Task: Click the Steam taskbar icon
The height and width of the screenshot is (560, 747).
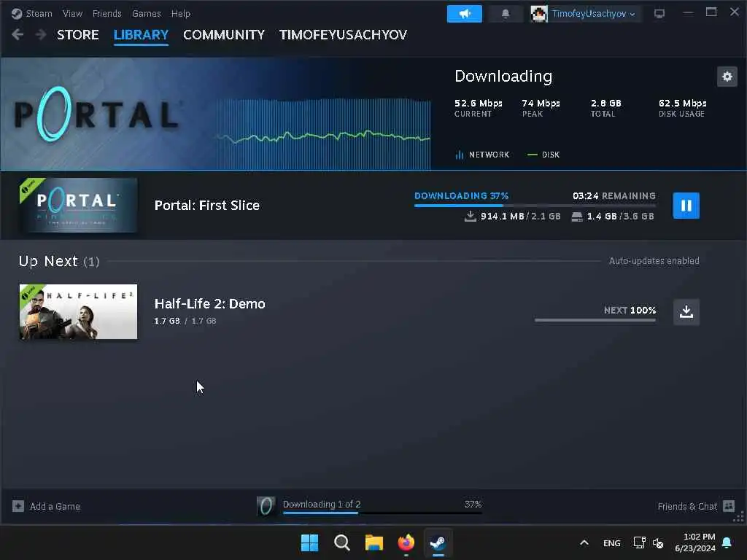Action: pyautogui.click(x=438, y=542)
